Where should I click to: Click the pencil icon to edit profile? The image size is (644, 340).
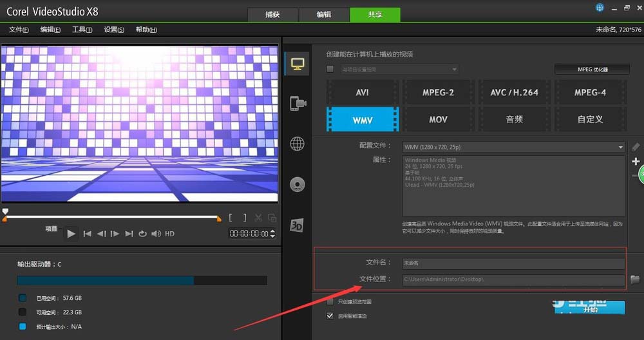(x=636, y=147)
